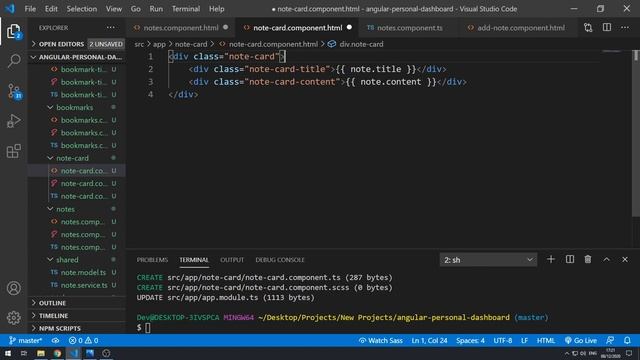This screenshot has width=640, height=360.
Task: Switch to the notes.component.ts tab
Action: point(409,28)
